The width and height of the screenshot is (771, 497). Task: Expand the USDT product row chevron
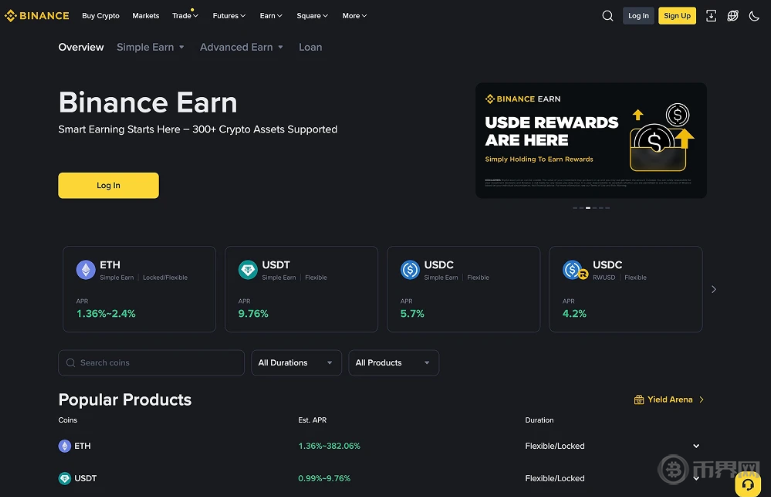[696, 478]
